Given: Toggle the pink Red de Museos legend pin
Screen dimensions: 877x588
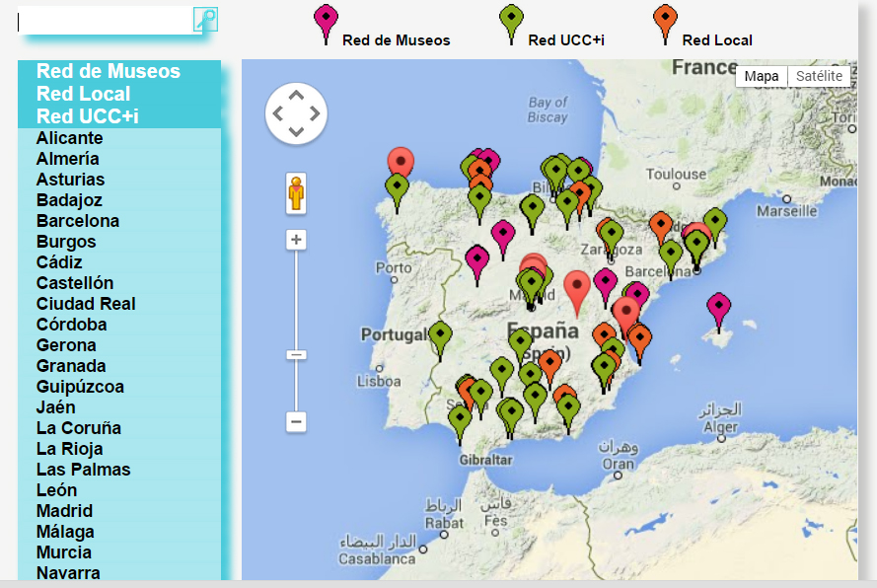Looking at the screenshot, I should [x=326, y=20].
